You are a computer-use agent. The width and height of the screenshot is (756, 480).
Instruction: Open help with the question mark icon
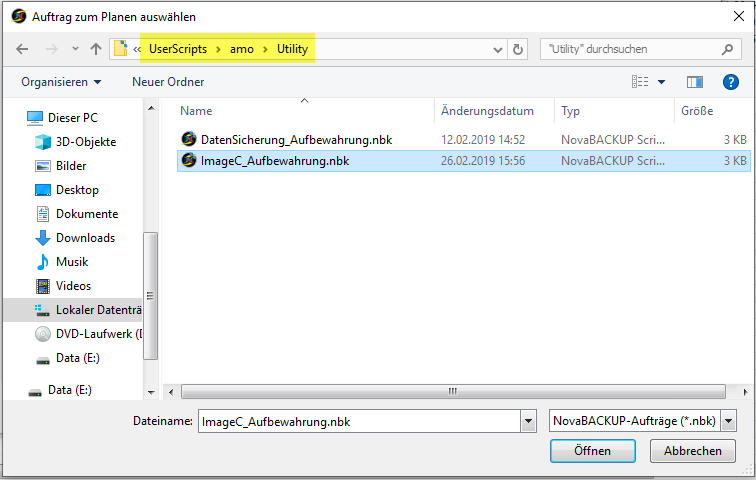tap(730, 82)
